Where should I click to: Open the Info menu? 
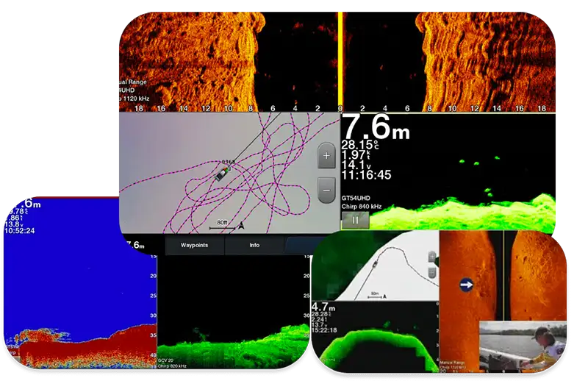pos(254,246)
